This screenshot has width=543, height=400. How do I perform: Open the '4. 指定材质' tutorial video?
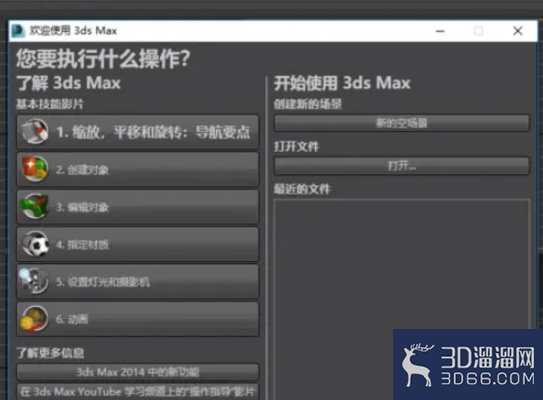(138, 244)
